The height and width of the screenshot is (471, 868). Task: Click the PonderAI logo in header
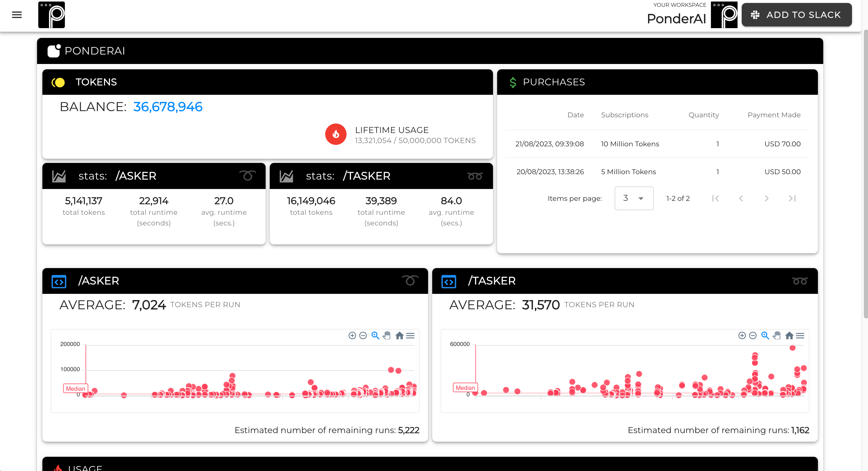point(51,15)
